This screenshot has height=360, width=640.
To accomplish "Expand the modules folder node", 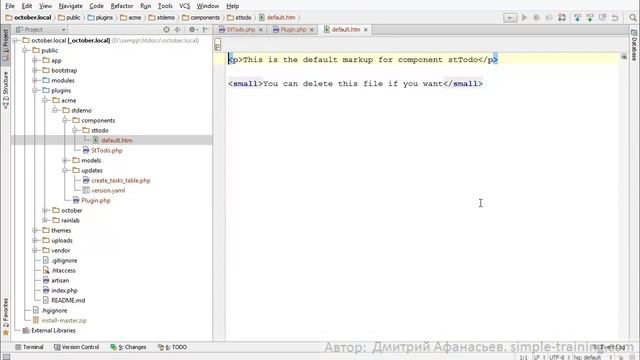I will click(x=35, y=80).
